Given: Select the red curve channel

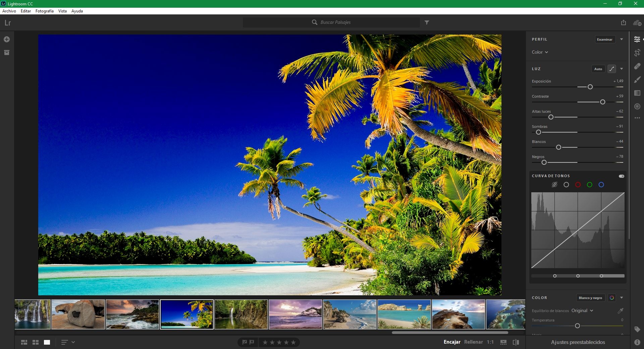Looking at the screenshot, I should [578, 185].
